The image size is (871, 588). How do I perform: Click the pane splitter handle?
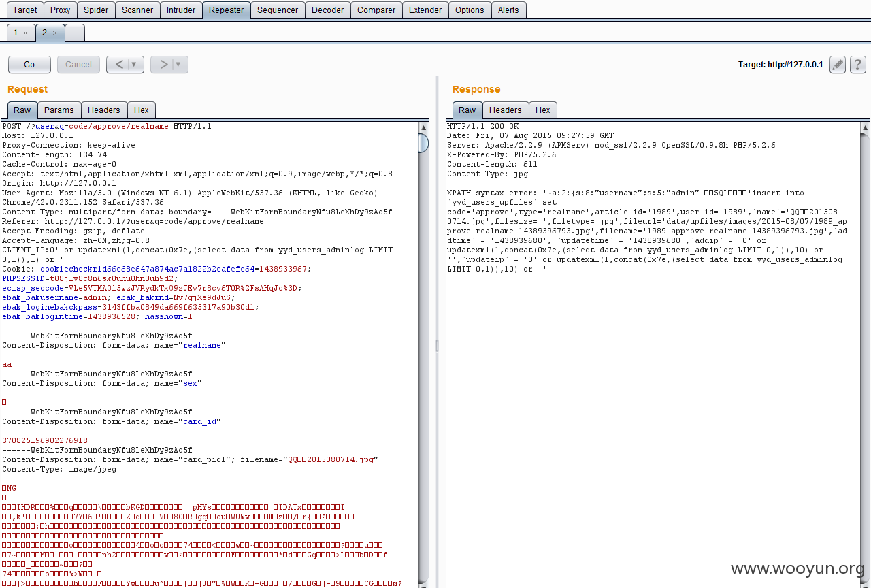pyautogui.click(x=437, y=346)
